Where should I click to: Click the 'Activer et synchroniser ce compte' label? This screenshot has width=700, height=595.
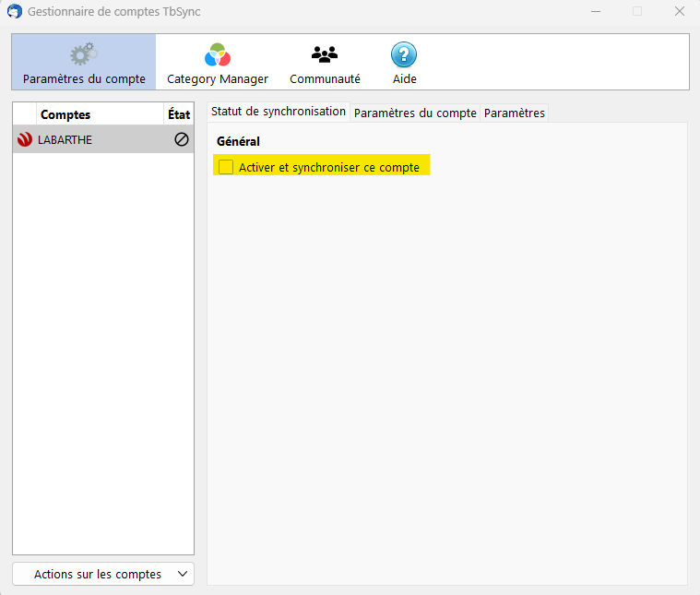(x=328, y=167)
